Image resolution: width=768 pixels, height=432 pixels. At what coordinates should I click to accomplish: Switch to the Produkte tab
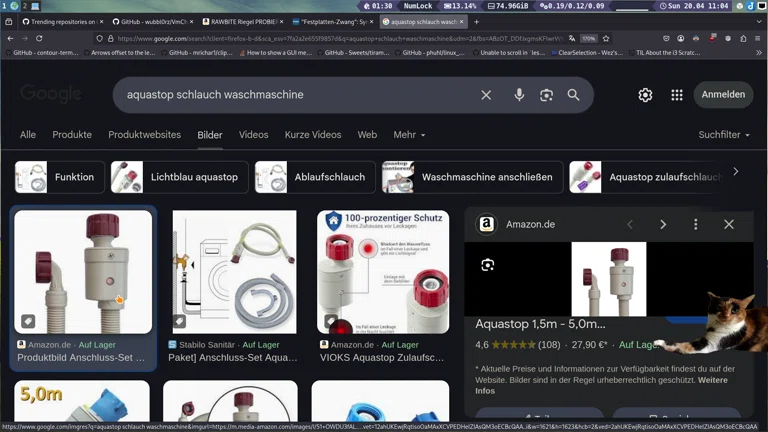coord(72,135)
